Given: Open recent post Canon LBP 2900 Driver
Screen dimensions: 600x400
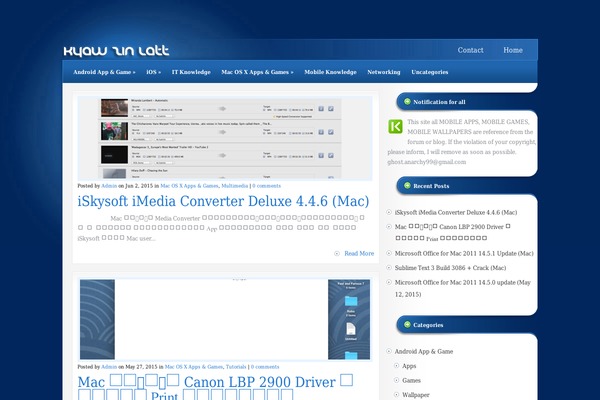Looking at the screenshot, I should pos(453,232).
